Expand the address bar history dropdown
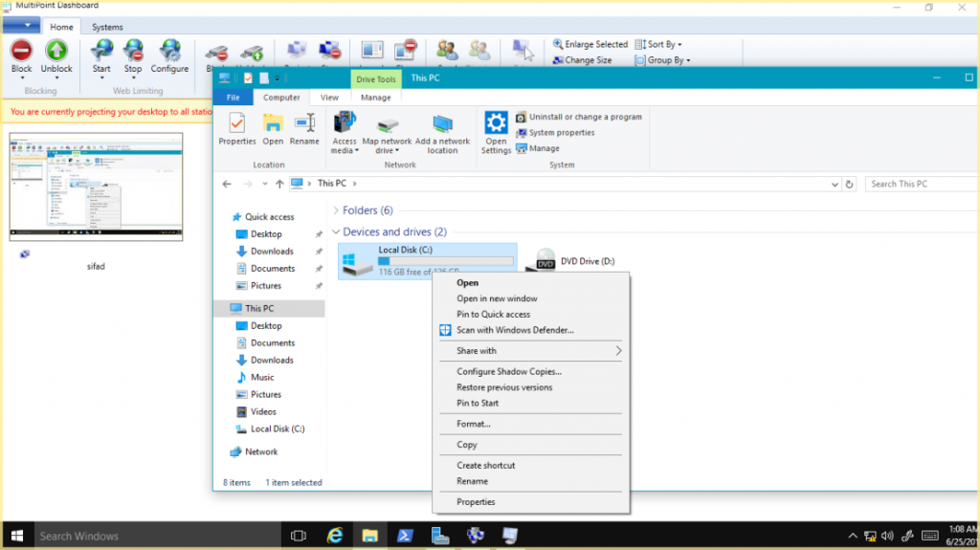 click(x=835, y=185)
